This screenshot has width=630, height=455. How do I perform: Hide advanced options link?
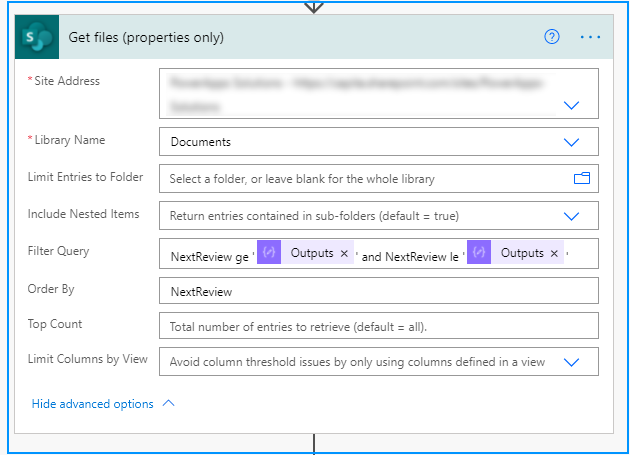(93, 404)
